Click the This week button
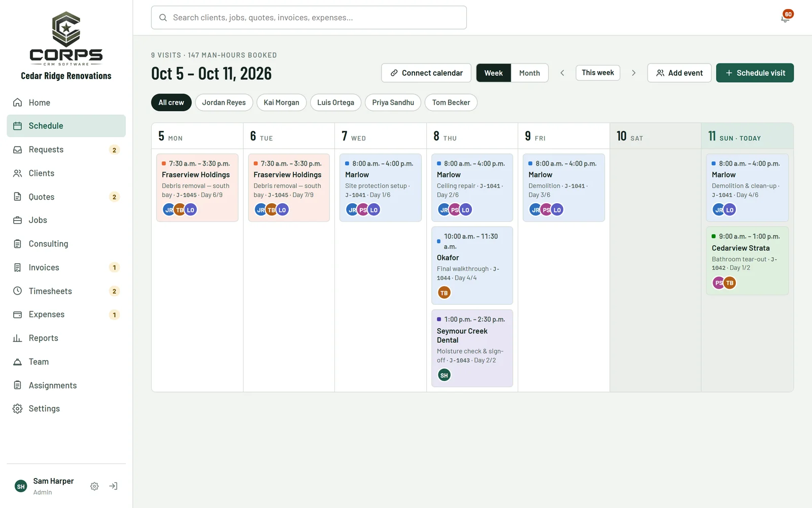812x508 pixels. click(598, 73)
